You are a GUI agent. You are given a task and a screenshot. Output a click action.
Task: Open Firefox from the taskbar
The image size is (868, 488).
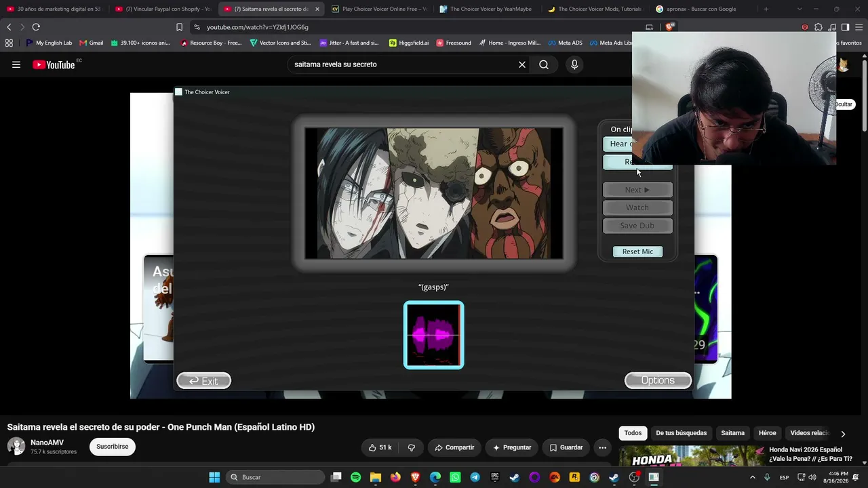coord(395,477)
